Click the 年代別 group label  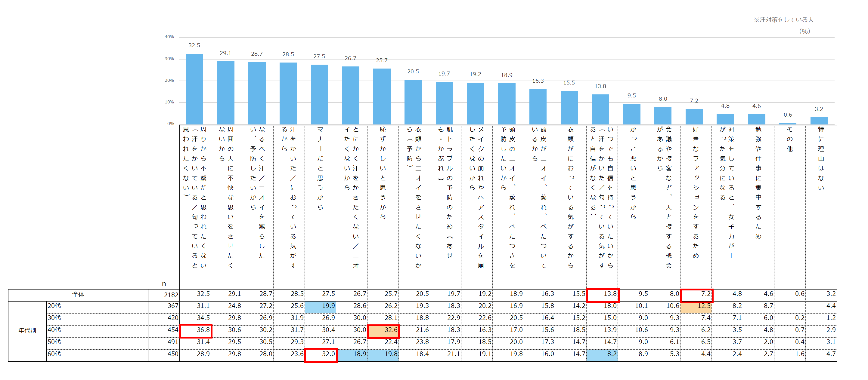pos(27,330)
